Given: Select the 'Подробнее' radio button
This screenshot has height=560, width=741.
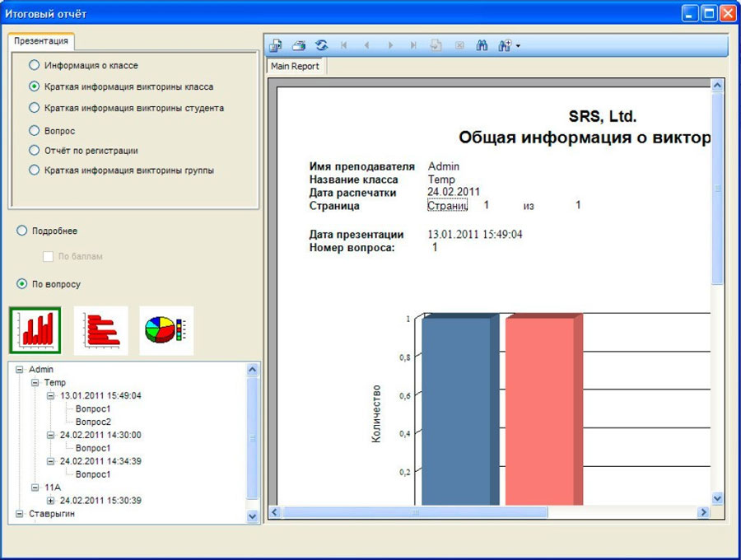Looking at the screenshot, I should [x=22, y=231].
